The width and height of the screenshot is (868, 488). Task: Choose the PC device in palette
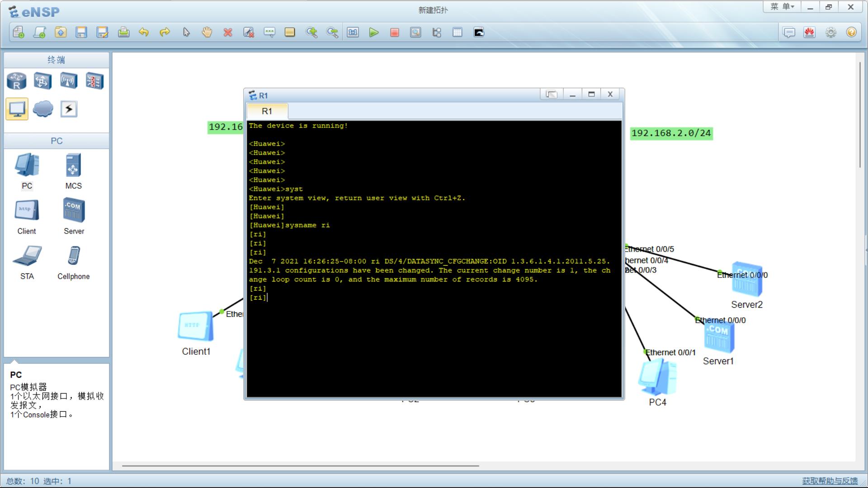[27, 171]
